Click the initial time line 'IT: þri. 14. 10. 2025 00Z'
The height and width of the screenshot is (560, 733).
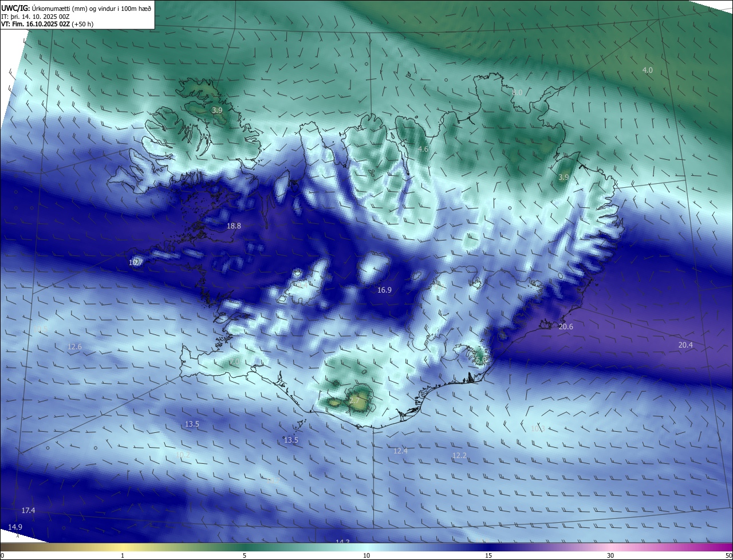pos(35,16)
